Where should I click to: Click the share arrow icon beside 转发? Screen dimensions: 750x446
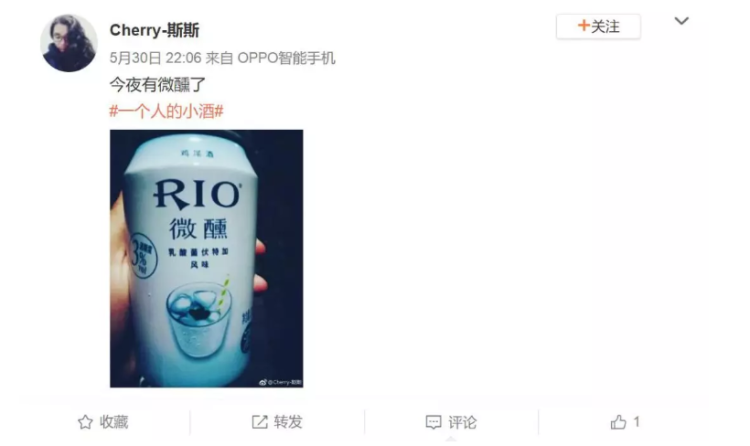pos(260,422)
